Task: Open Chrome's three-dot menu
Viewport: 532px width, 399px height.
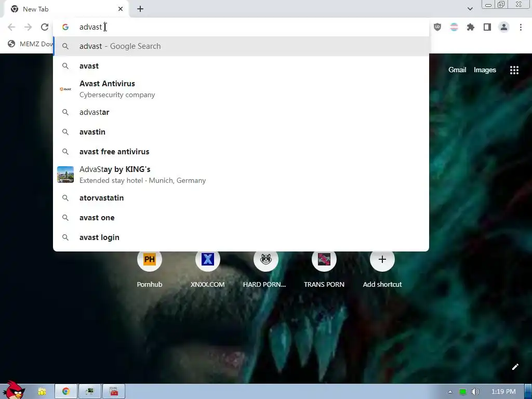Action: pos(521,27)
